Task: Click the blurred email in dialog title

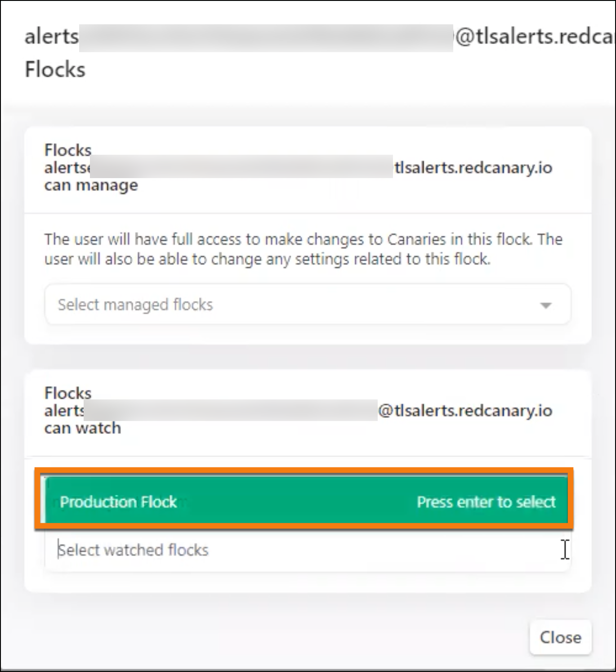Action: pos(266,38)
